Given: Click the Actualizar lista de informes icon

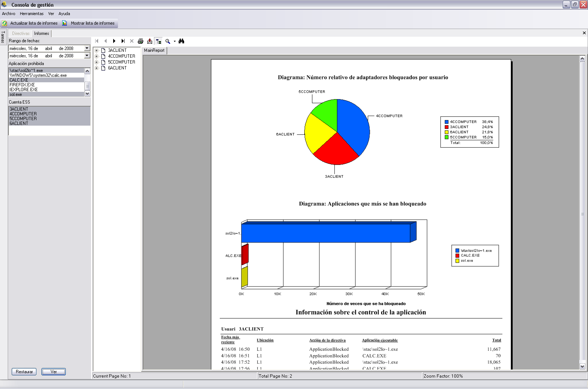Looking at the screenshot, I should pyautogui.click(x=5, y=23).
